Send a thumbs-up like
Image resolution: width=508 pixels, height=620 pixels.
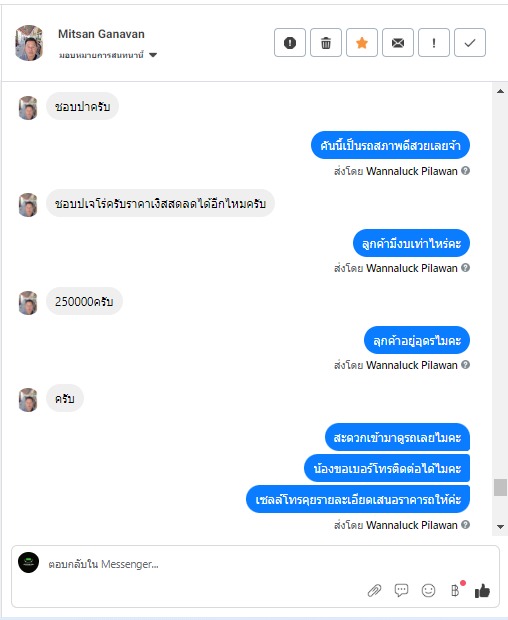[482, 591]
